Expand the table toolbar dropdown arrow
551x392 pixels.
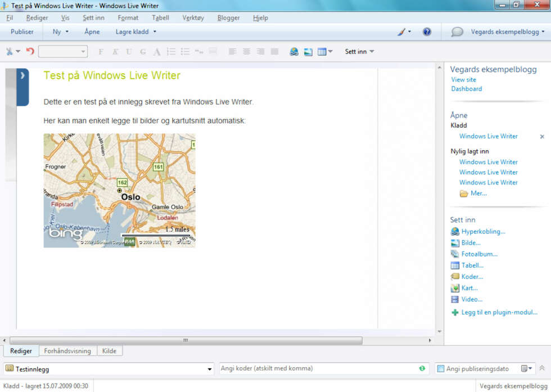pos(330,51)
